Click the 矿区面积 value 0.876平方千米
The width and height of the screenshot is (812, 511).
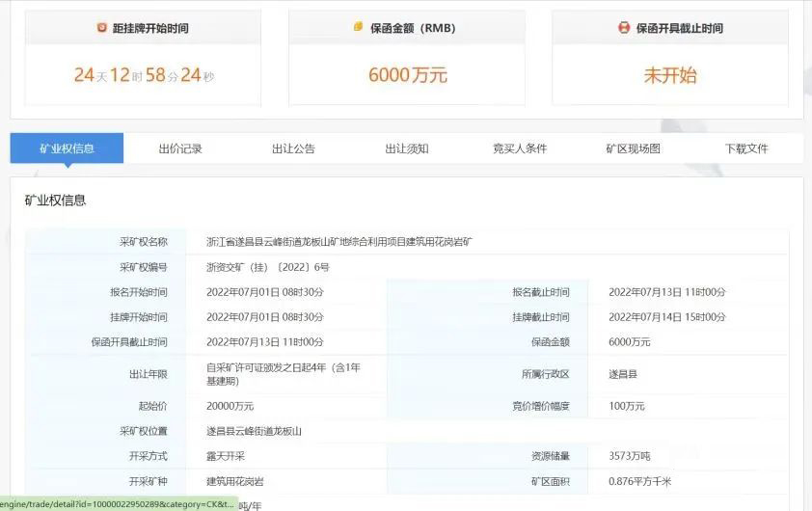click(x=639, y=481)
